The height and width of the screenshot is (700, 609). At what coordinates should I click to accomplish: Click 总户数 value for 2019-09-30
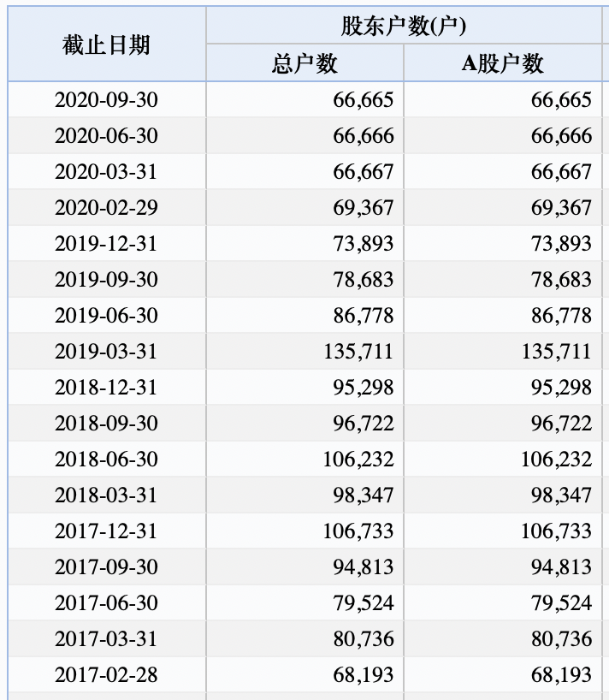pos(364,280)
